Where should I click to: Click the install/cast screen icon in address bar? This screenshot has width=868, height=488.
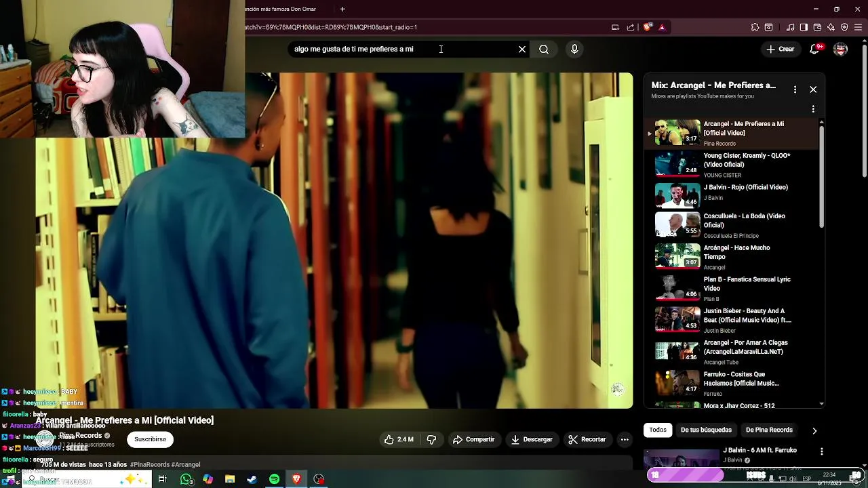pos(615,27)
